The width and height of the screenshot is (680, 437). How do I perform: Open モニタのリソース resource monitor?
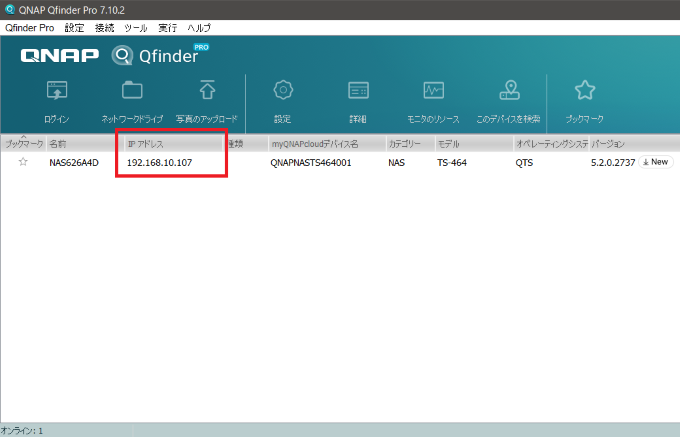coord(434,91)
